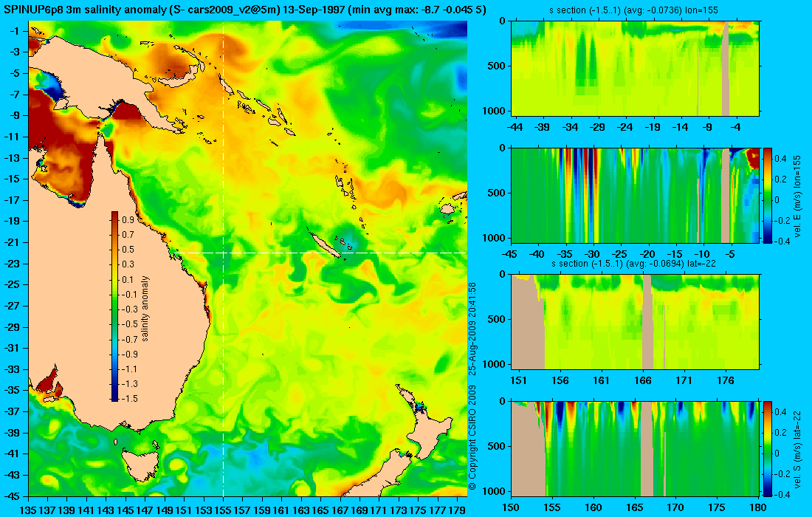Click the '-1.1' value on salinity legend

click(129, 369)
